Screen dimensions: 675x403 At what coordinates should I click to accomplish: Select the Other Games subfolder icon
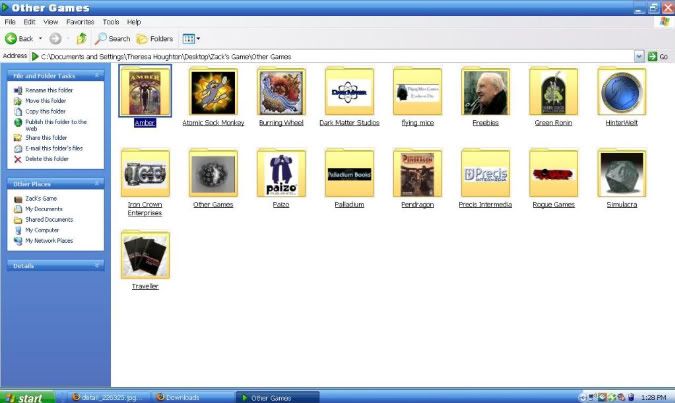[x=213, y=173]
